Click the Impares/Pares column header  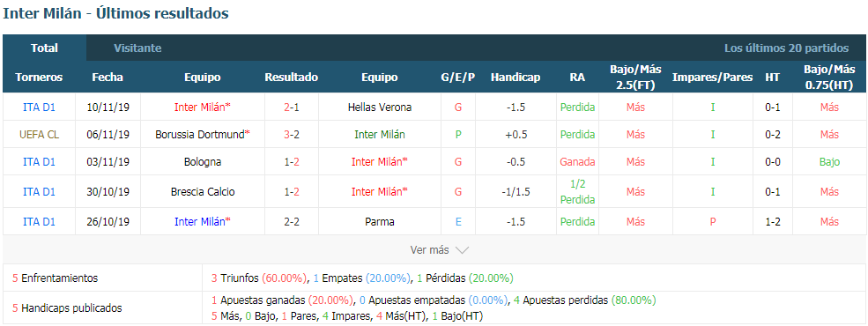[712, 78]
